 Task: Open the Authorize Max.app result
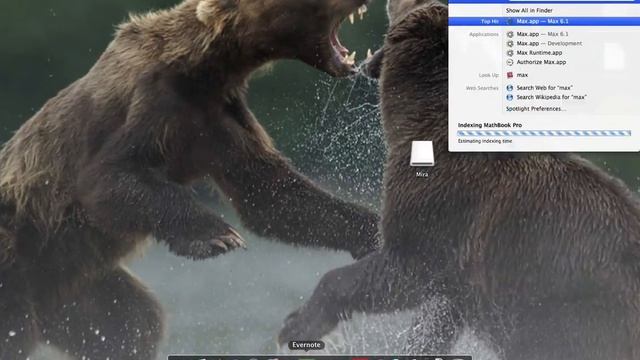pos(536,62)
